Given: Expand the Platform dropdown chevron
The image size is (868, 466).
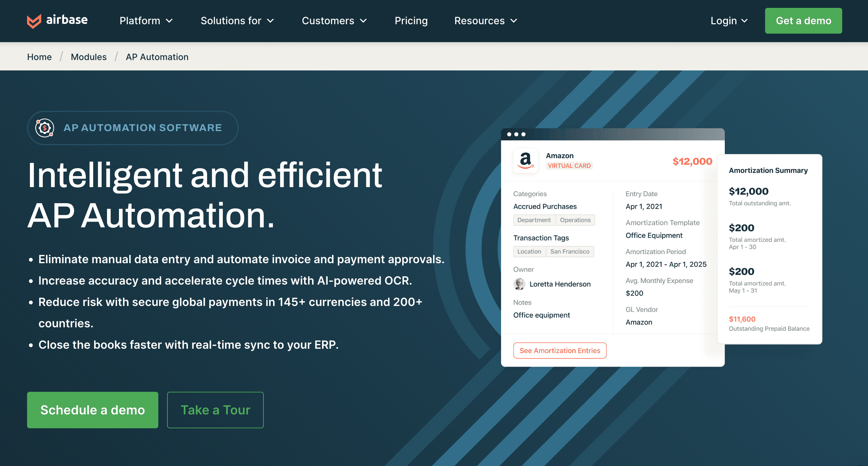Looking at the screenshot, I should coord(170,21).
